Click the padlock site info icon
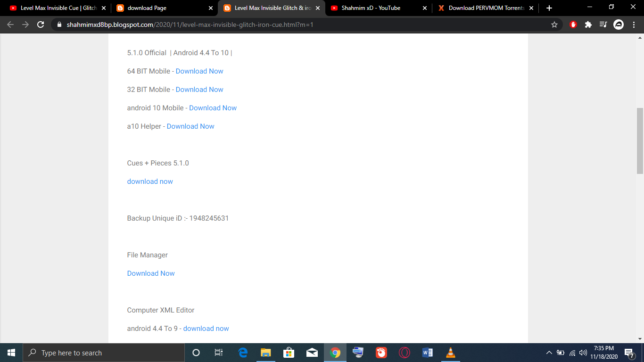 click(59, 25)
